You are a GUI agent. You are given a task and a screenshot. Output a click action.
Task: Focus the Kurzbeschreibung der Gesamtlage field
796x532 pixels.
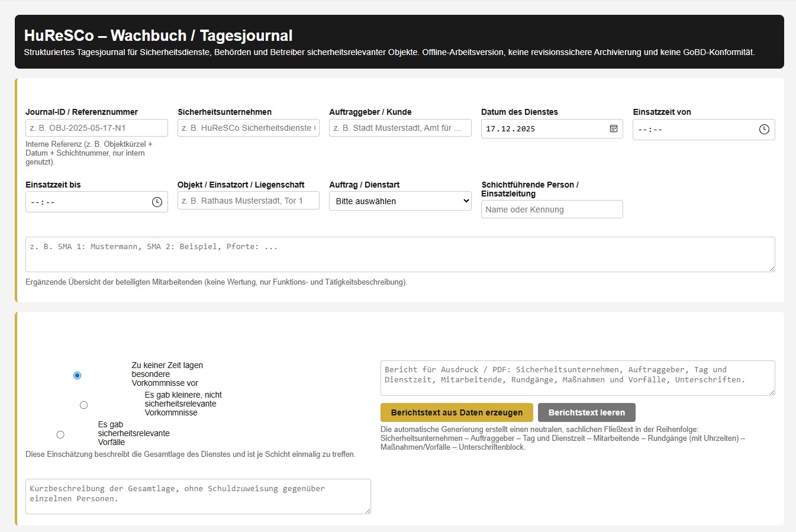198,496
